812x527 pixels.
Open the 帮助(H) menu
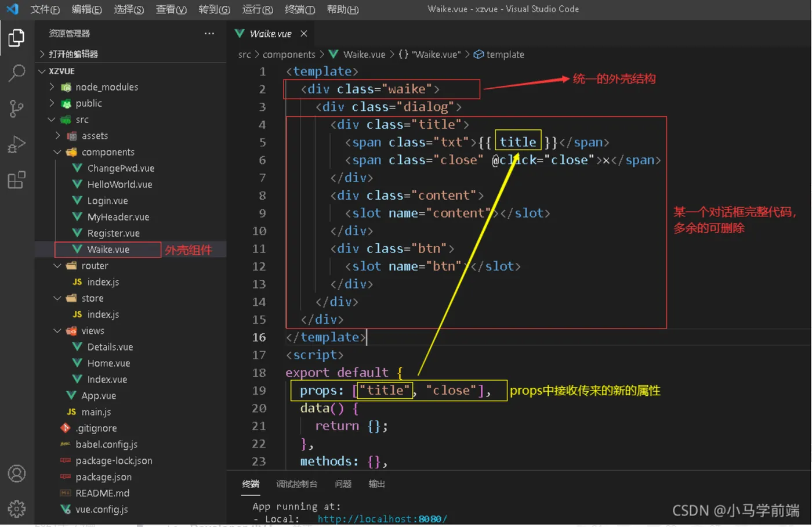point(343,9)
